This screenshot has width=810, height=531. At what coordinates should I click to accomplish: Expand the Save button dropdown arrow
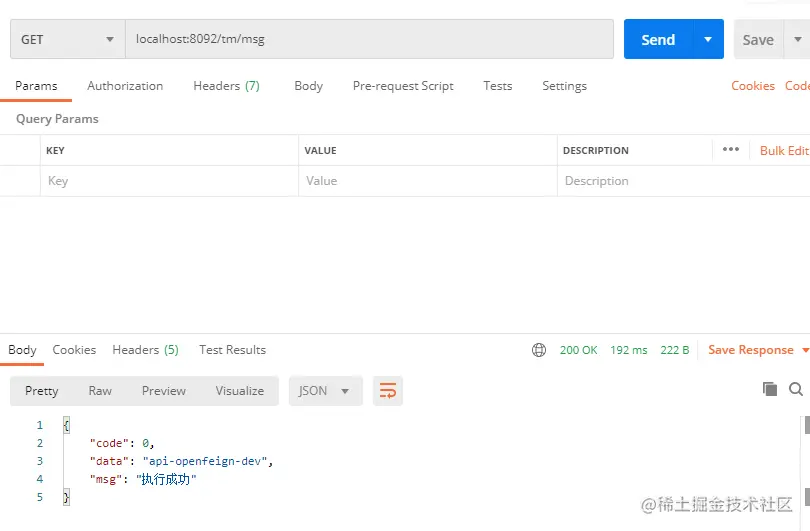(x=798, y=39)
